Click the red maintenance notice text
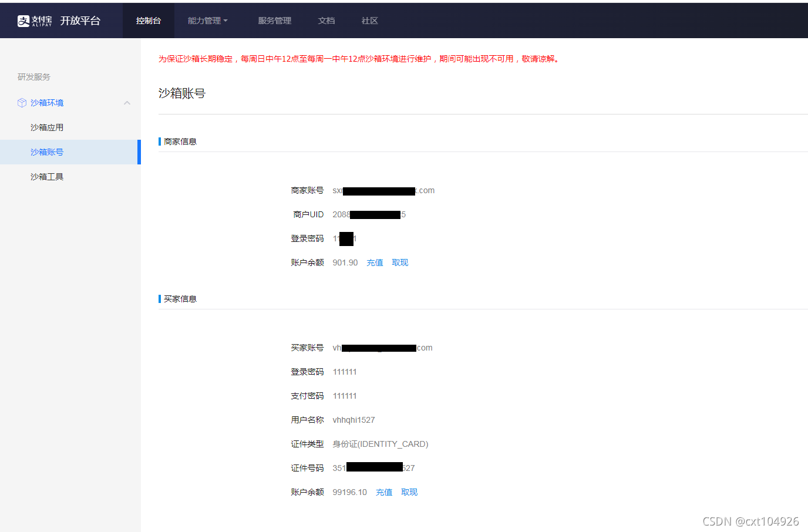This screenshot has height=532, width=808. [359, 59]
